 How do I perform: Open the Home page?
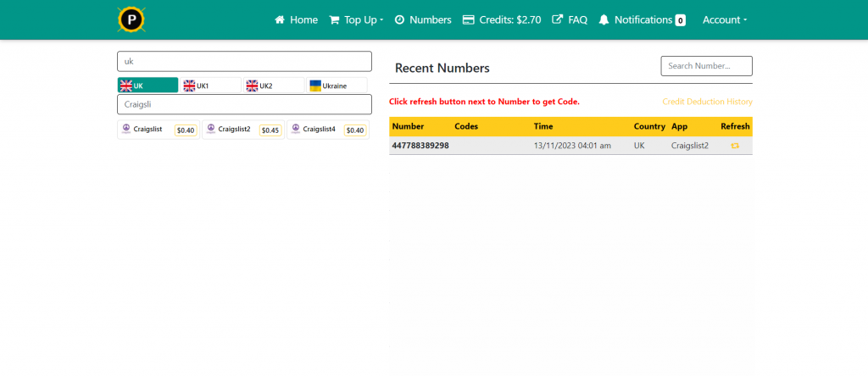pyautogui.click(x=296, y=20)
